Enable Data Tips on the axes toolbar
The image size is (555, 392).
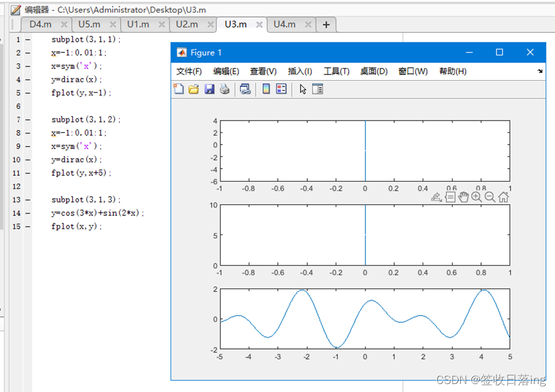coord(451,196)
